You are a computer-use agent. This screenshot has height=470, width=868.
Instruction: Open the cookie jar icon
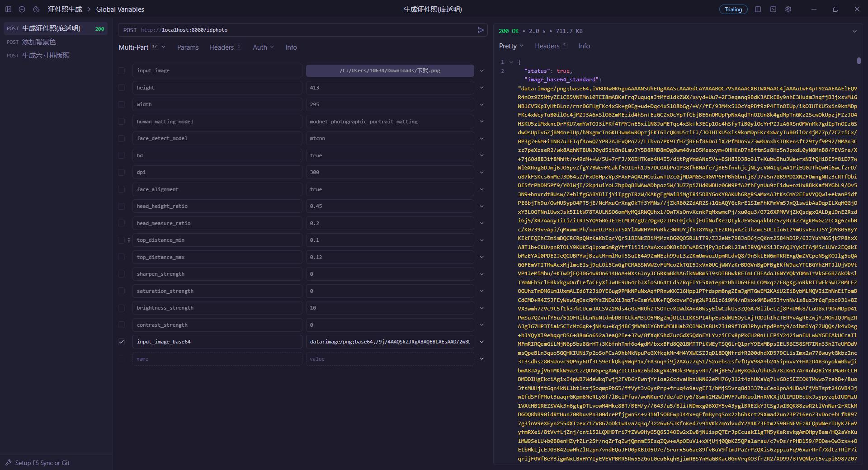tap(36, 9)
